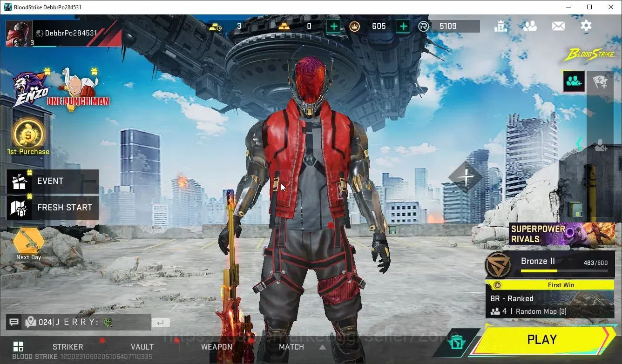The image size is (622, 364).
Task: Send chat with the return arrow button
Action: (161, 323)
